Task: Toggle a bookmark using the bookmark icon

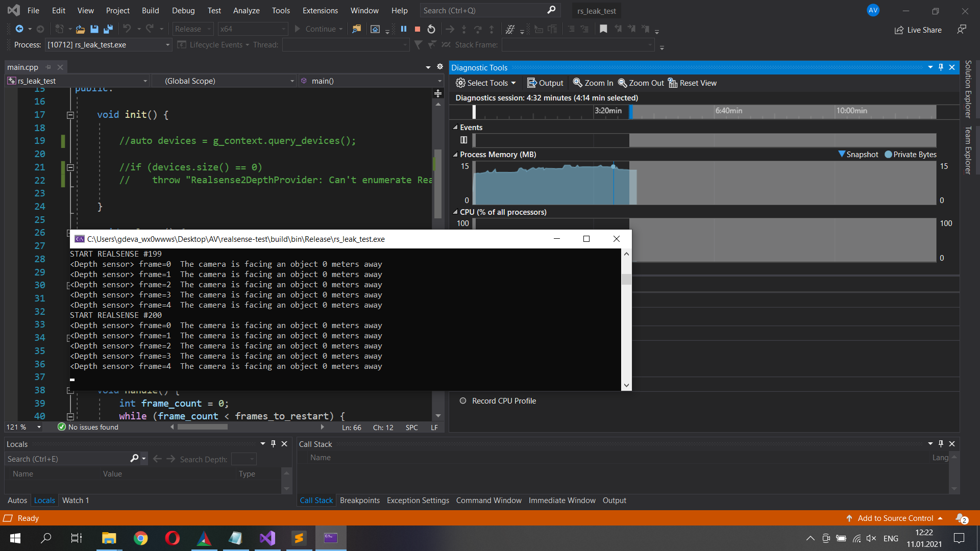Action: (604, 29)
